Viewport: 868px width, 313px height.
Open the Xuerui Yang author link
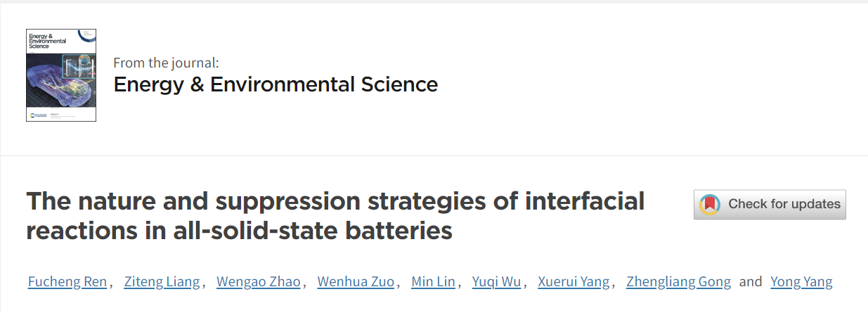coord(574,282)
